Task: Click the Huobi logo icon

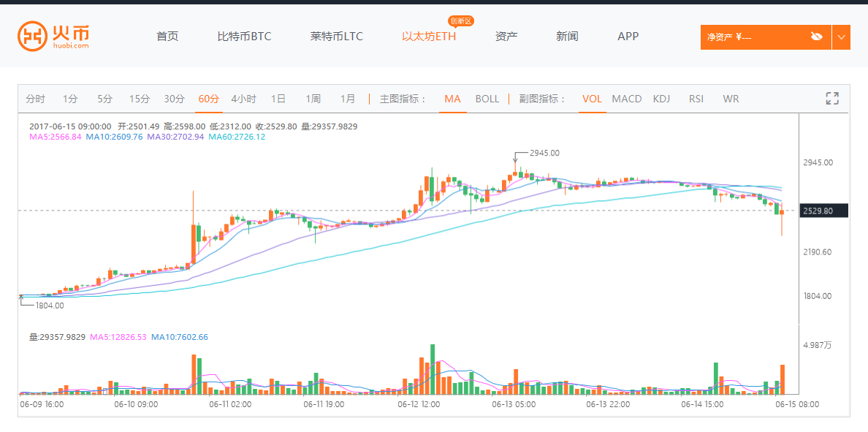Action: click(31, 36)
